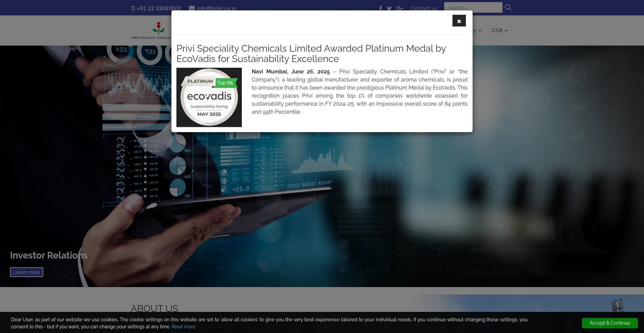
Task: Open the cookie policy Read more link
Action: [183, 327]
